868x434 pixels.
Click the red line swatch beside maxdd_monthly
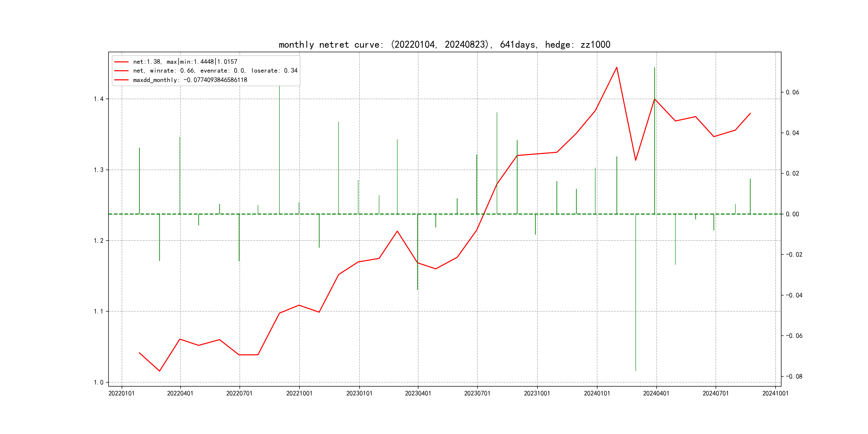pos(121,80)
